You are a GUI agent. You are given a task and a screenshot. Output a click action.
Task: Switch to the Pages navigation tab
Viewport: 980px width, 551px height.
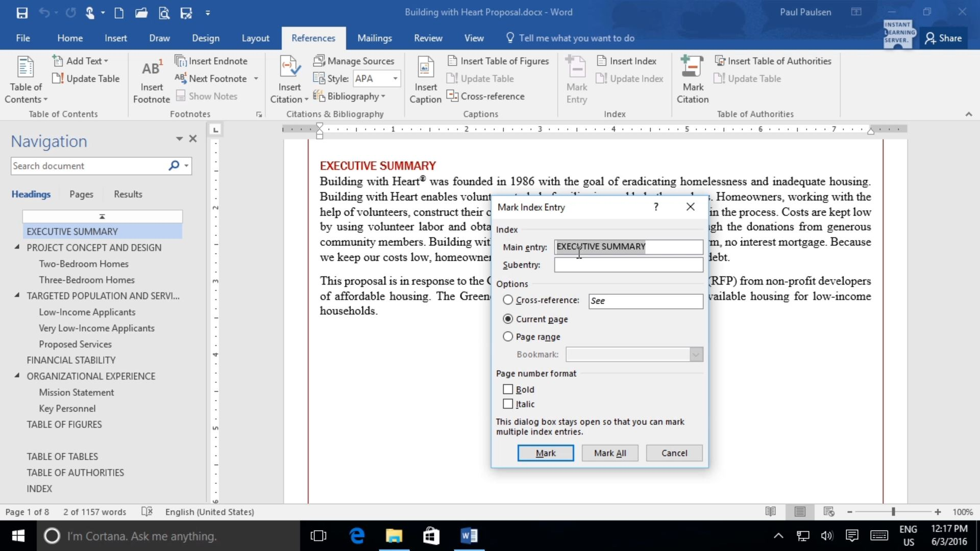point(81,194)
